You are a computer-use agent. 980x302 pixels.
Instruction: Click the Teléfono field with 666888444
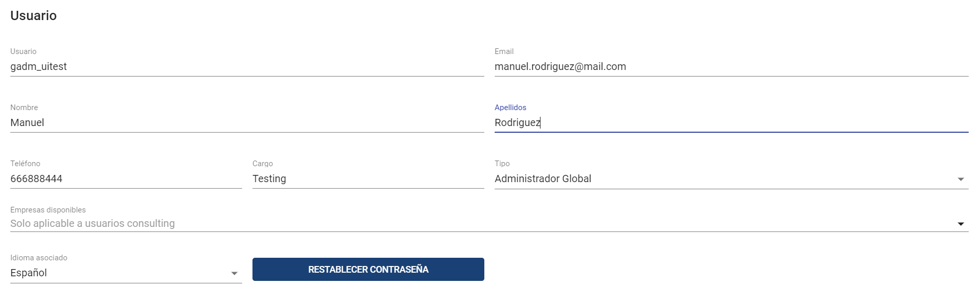126,179
